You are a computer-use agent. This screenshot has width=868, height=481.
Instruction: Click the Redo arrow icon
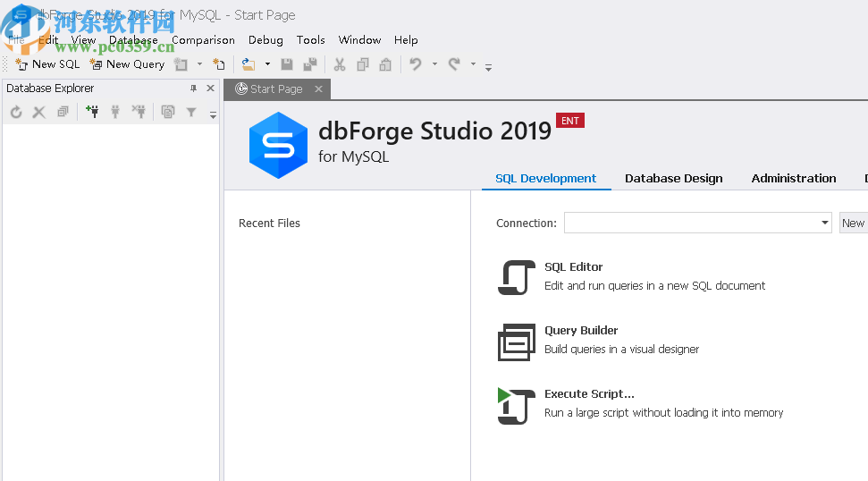tap(454, 64)
